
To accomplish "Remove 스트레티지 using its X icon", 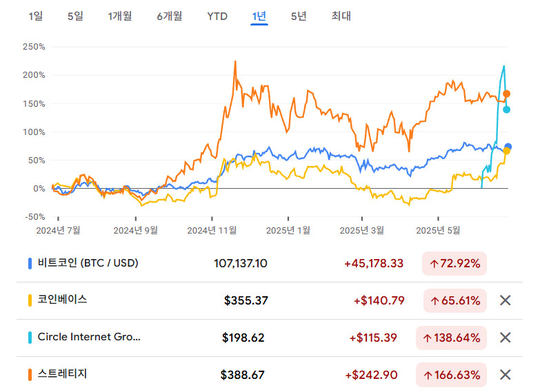I will tap(505, 375).
